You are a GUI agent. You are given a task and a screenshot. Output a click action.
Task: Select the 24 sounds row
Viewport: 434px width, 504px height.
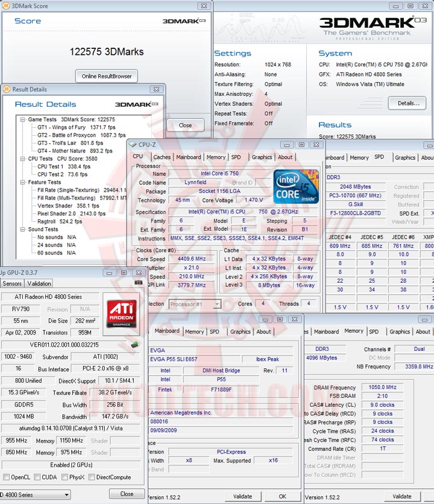[x=56, y=245]
